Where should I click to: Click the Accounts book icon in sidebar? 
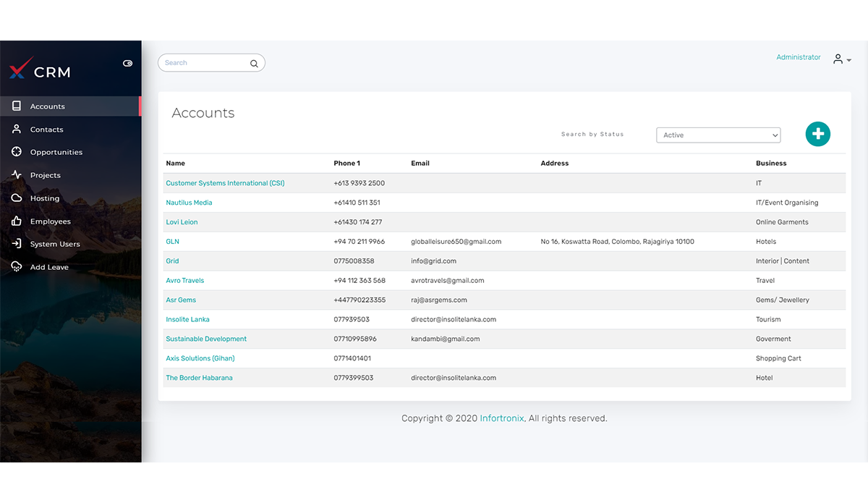(x=17, y=106)
